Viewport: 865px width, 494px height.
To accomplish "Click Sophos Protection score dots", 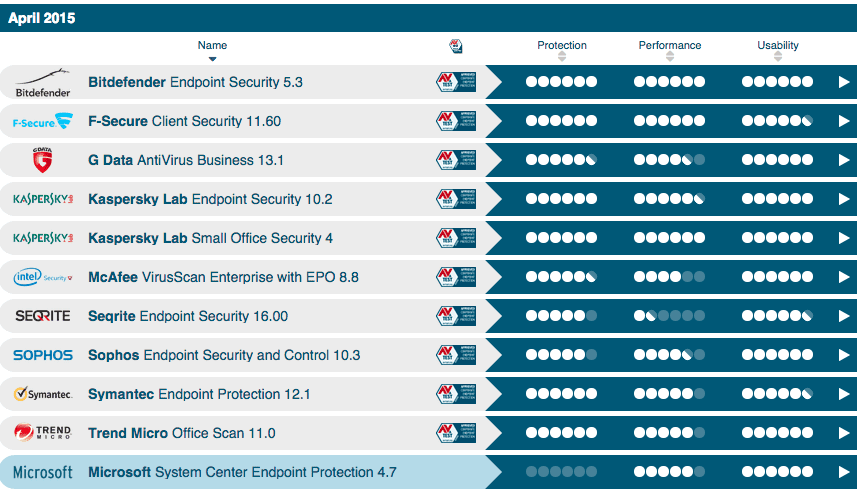I will [x=561, y=355].
